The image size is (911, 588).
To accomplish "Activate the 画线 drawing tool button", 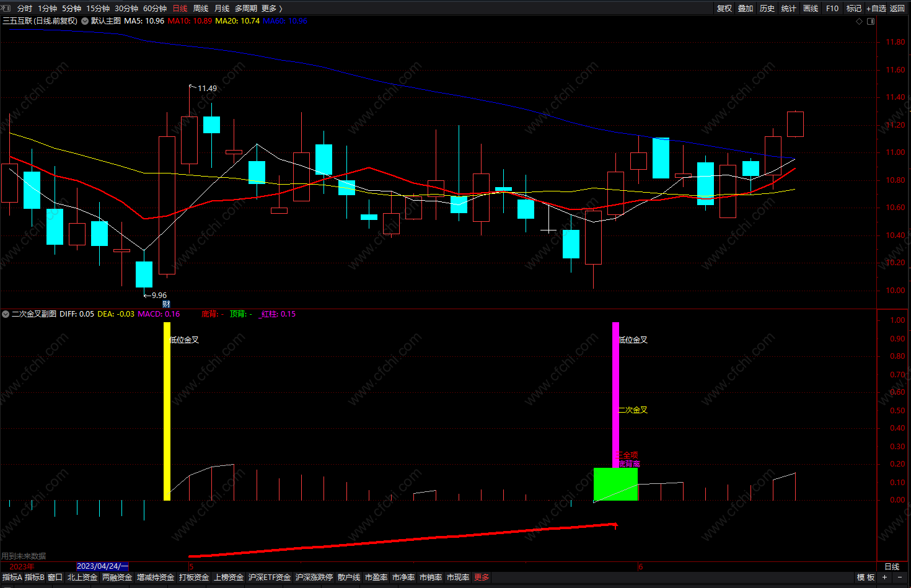I will (x=811, y=9).
